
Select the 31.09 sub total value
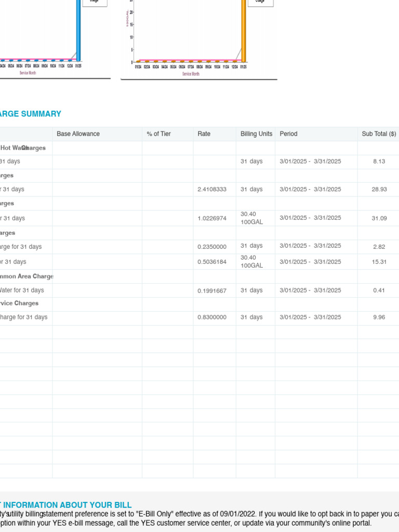(x=379, y=218)
